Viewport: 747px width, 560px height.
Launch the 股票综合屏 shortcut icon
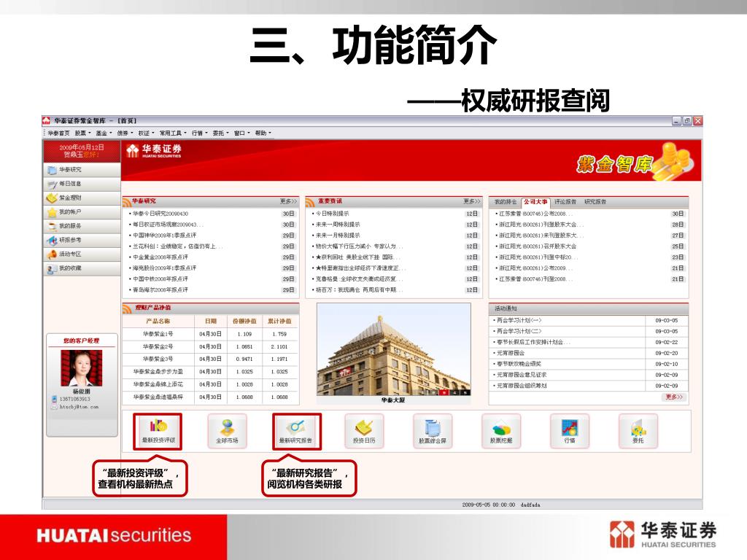(432, 432)
